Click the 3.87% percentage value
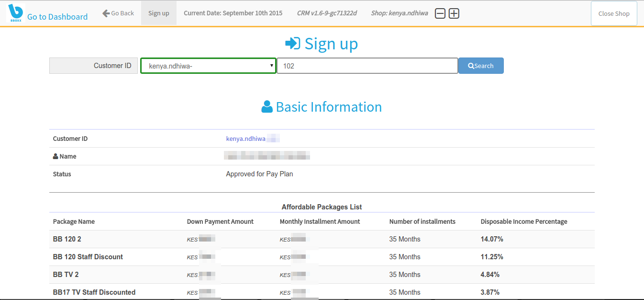The image size is (644, 300). [x=490, y=292]
